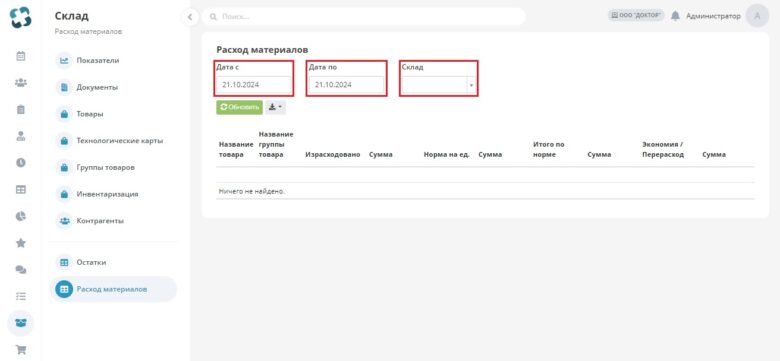Click the Экономия / Перерасход column header
Viewport: 780px width, 361px height.
click(663, 150)
